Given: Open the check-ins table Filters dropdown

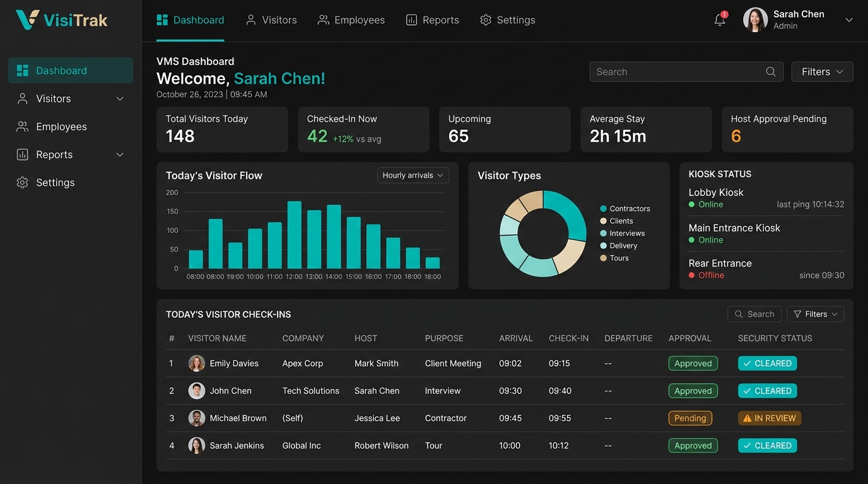Looking at the screenshot, I should [815, 314].
